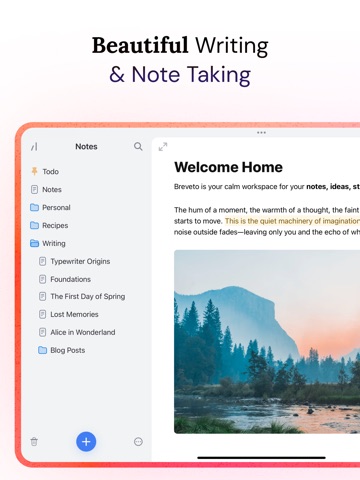Add a new note with blue plus button
360x480 pixels.
(x=86, y=442)
